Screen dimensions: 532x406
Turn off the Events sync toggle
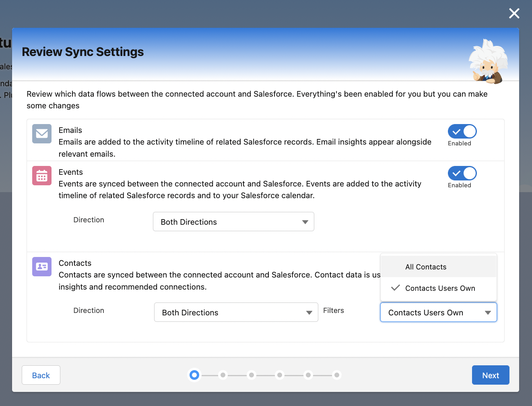point(462,173)
